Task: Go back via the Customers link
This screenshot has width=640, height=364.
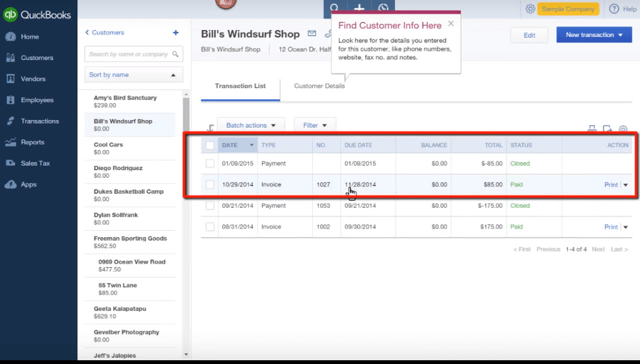Action: coord(104,33)
